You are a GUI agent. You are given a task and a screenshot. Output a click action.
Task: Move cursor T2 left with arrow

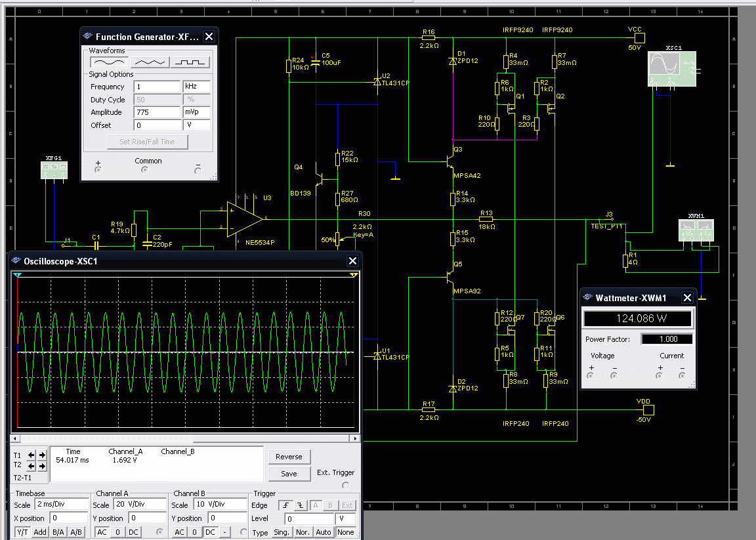pyautogui.click(x=31, y=466)
